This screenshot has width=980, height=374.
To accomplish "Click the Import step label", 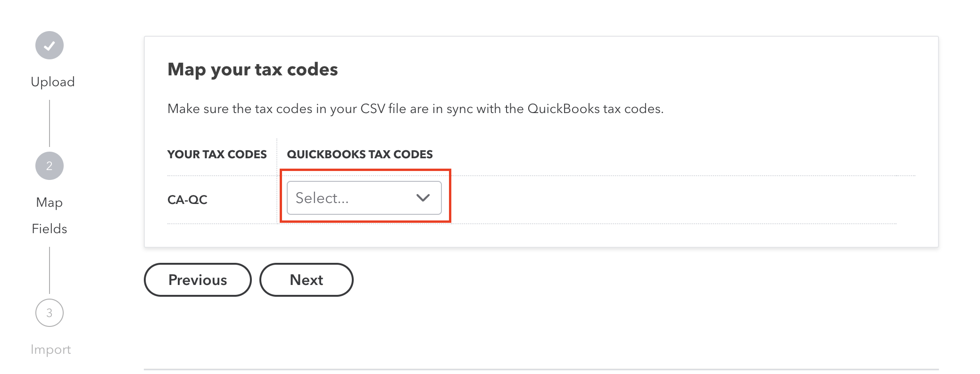I will point(50,350).
